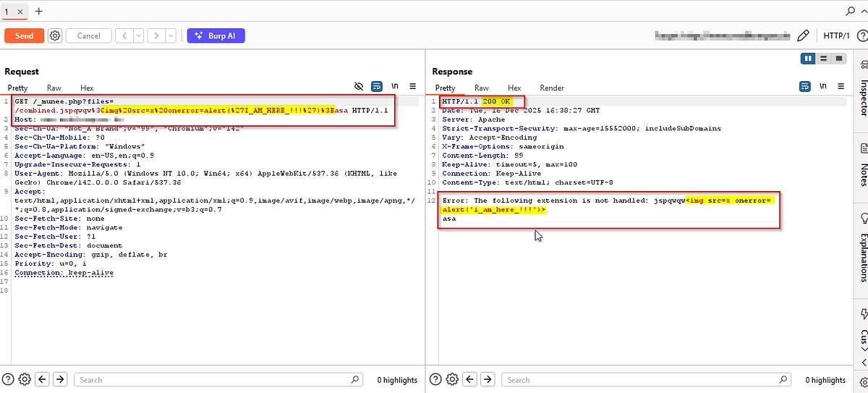Click Request search help question icon

pyautogui.click(x=9, y=379)
